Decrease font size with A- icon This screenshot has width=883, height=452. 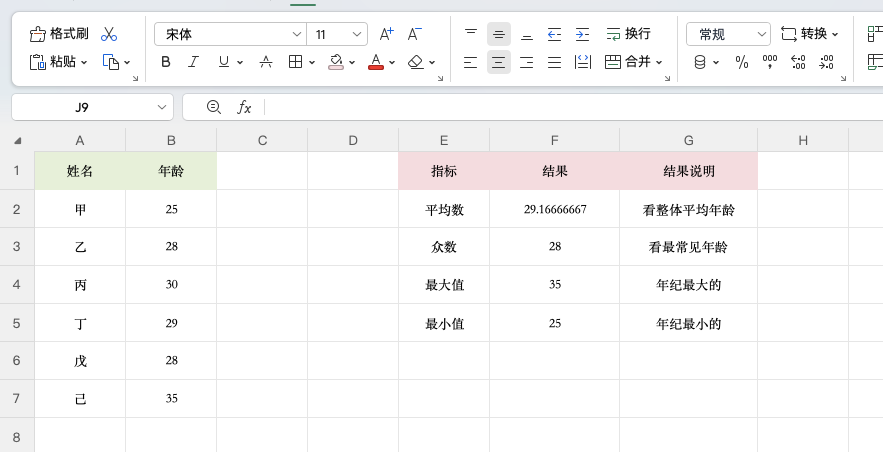415,34
